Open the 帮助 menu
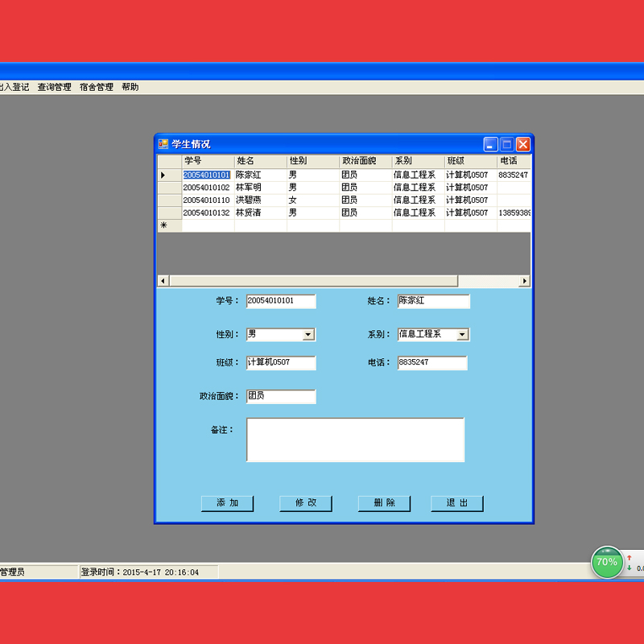644x644 pixels. (130, 87)
